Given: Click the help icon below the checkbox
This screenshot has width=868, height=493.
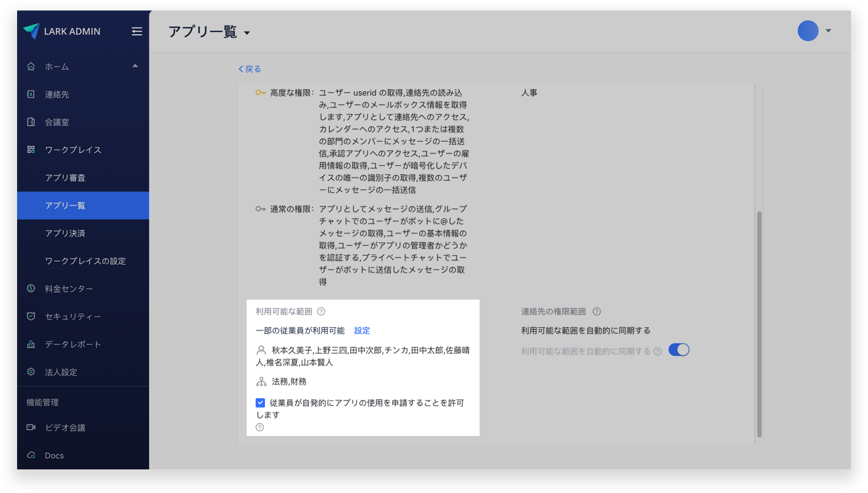Looking at the screenshot, I should point(260,427).
